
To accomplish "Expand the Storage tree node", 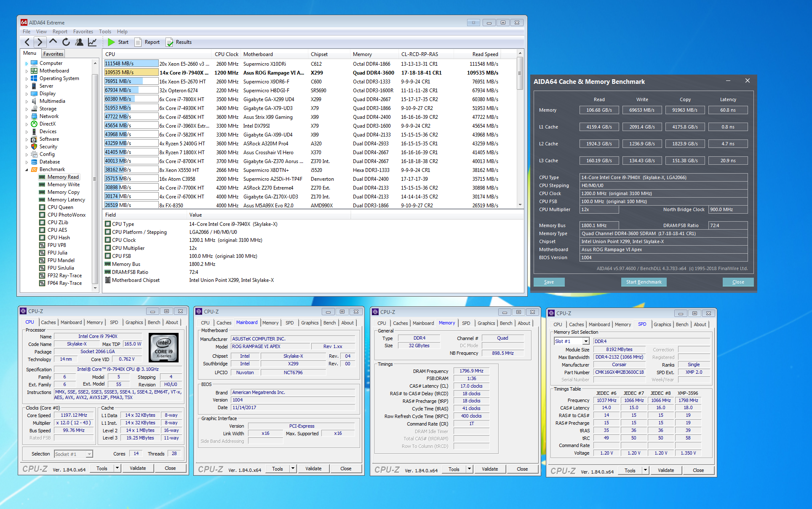I will click(27, 109).
